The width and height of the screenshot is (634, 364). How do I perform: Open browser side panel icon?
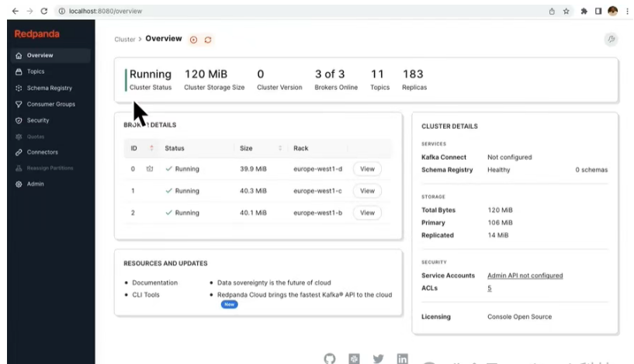coord(598,12)
